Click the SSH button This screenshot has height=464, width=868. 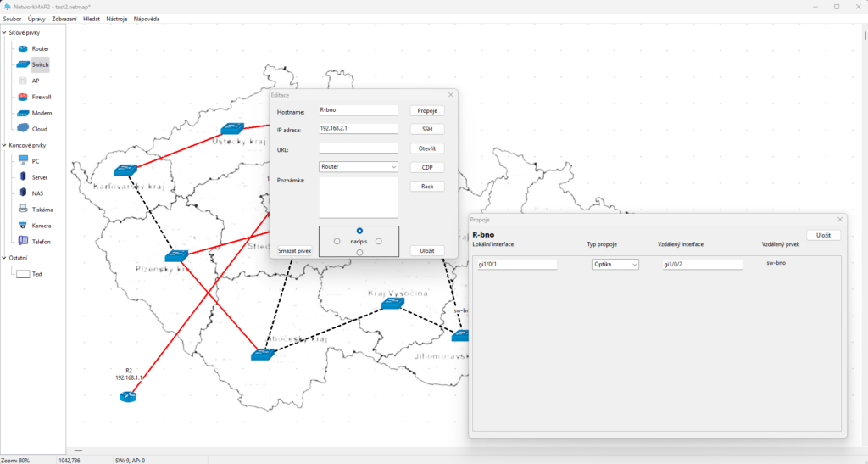coord(426,129)
